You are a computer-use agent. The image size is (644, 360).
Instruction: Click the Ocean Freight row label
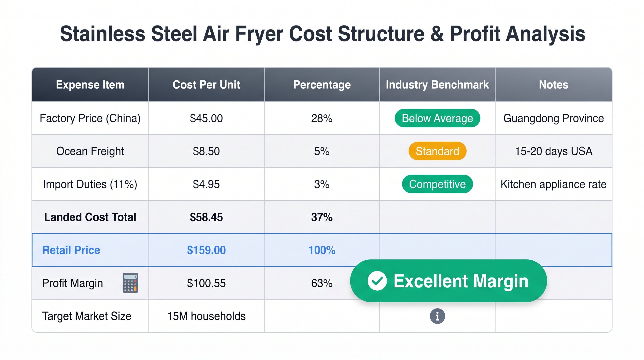(x=90, y=151)
